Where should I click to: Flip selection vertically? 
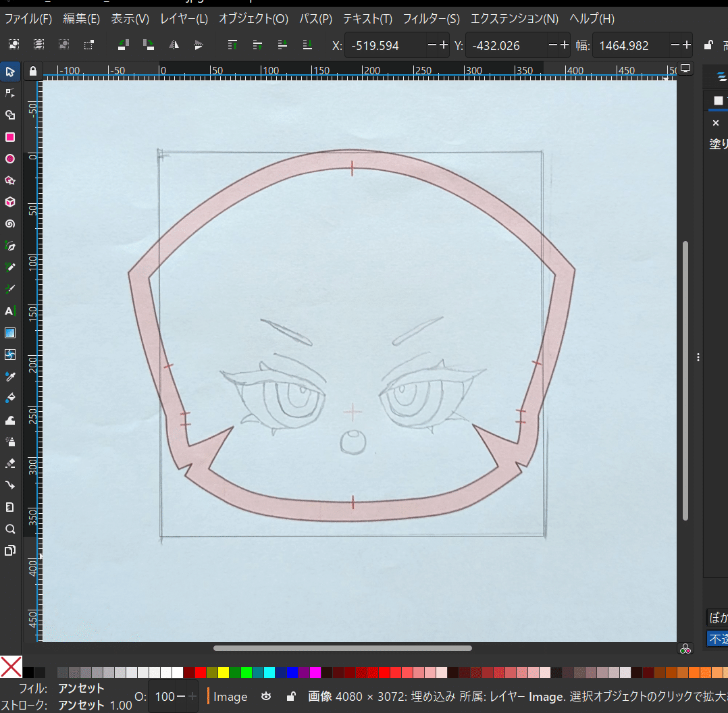pyautogui.click(x=199, y=45)
